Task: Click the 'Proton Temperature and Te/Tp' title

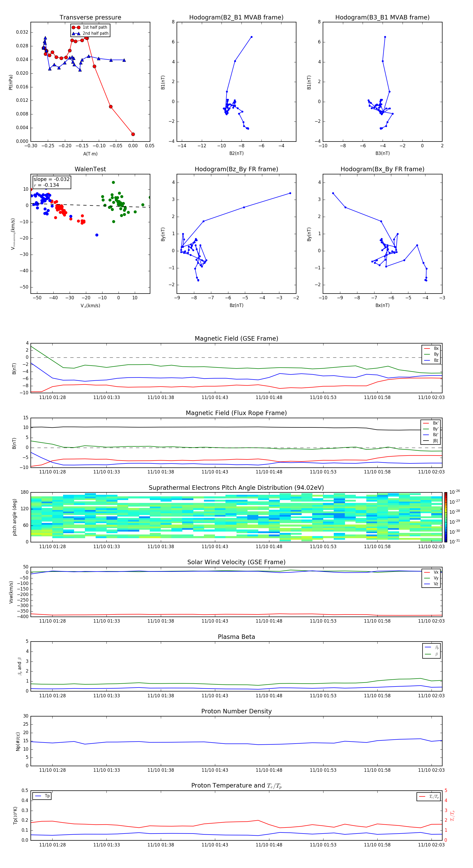Action: pos(236,786)
